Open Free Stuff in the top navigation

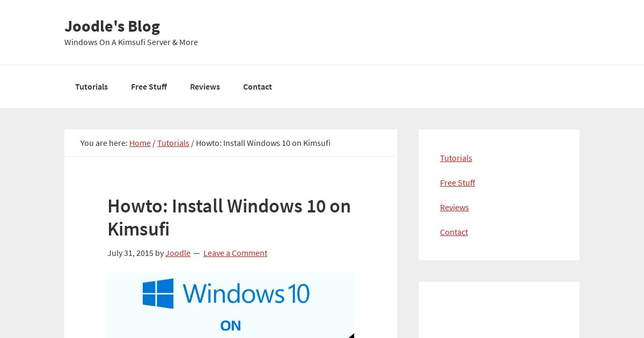click(x=149, y=86)
